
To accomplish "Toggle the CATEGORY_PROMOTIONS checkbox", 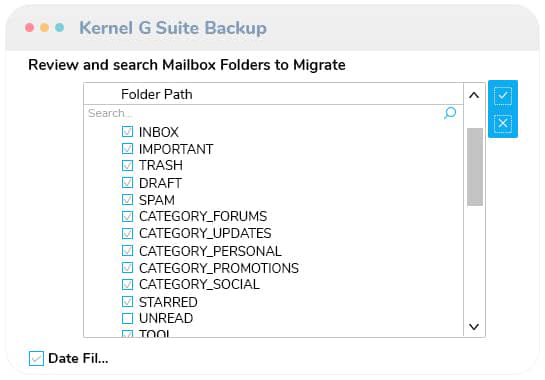I will click(128, 268).
